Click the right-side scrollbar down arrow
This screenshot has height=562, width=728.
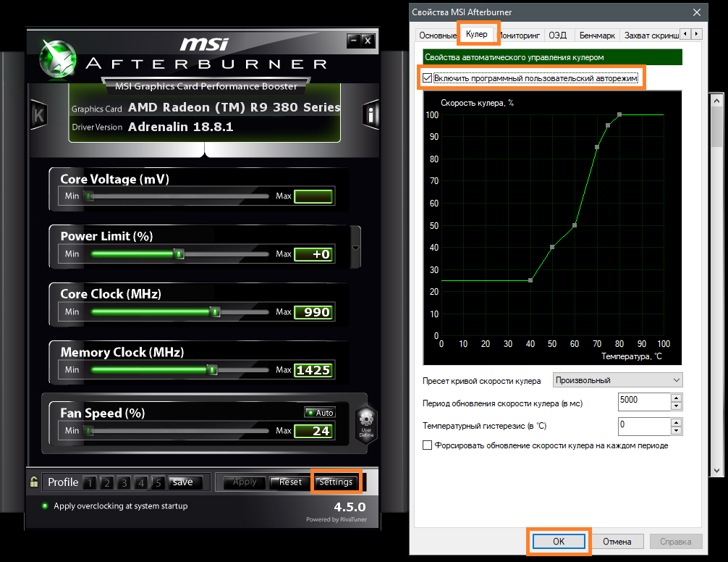pos(716,470)
